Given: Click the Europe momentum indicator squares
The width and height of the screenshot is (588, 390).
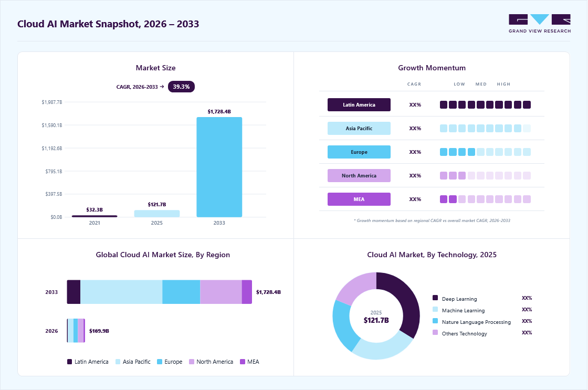Looking at the screenshot, I should (x=485, y=152).
